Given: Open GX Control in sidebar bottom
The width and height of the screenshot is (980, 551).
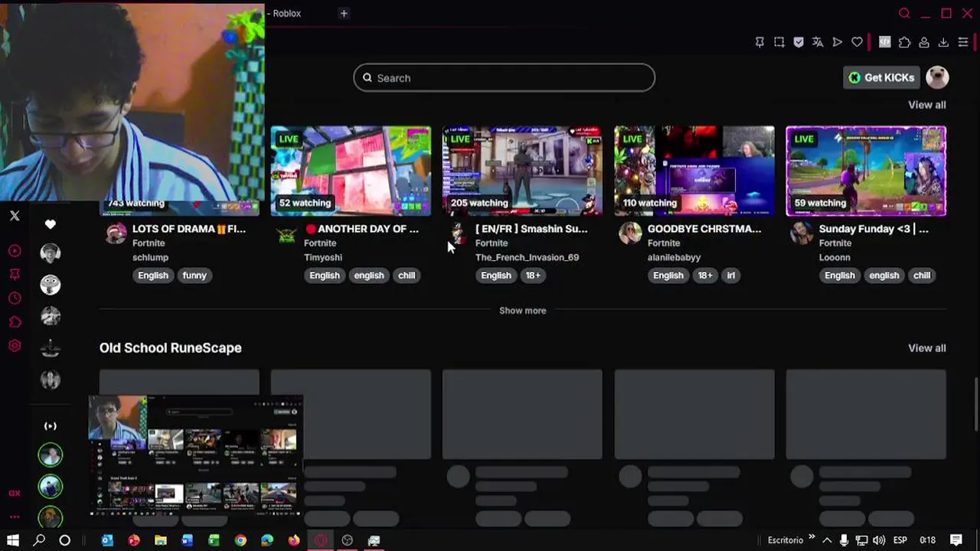Looking at the screenshot, I should (x=15, y=494).
